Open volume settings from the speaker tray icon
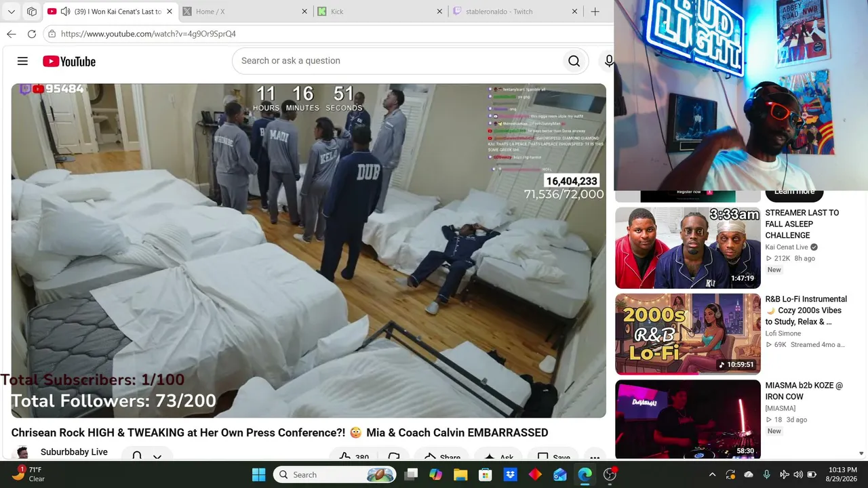Viewport: 868px width, 488px height. point(798,474)
